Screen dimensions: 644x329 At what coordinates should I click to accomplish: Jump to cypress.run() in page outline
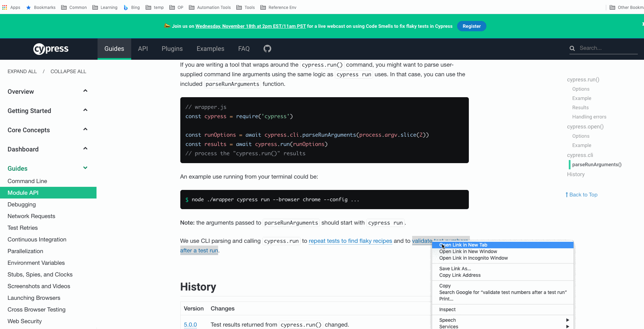coord(583,79)
